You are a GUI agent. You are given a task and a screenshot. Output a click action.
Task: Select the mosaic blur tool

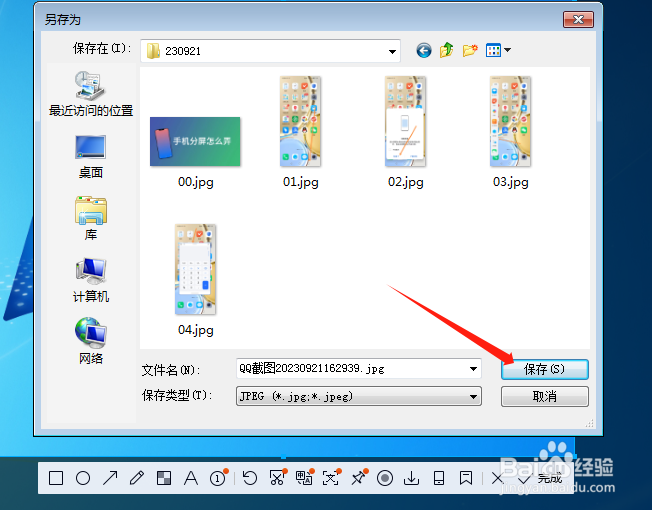point(164,478)
